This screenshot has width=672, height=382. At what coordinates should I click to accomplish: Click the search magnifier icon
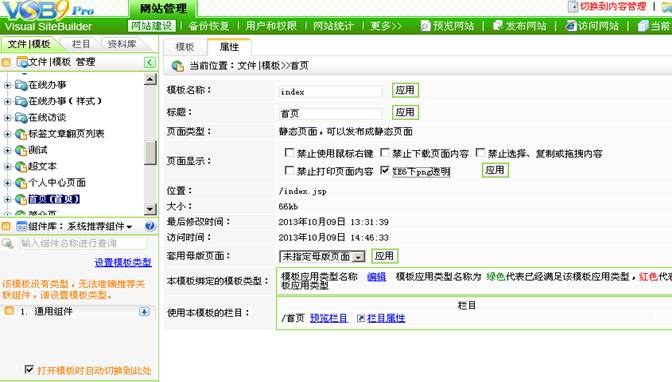7,244
